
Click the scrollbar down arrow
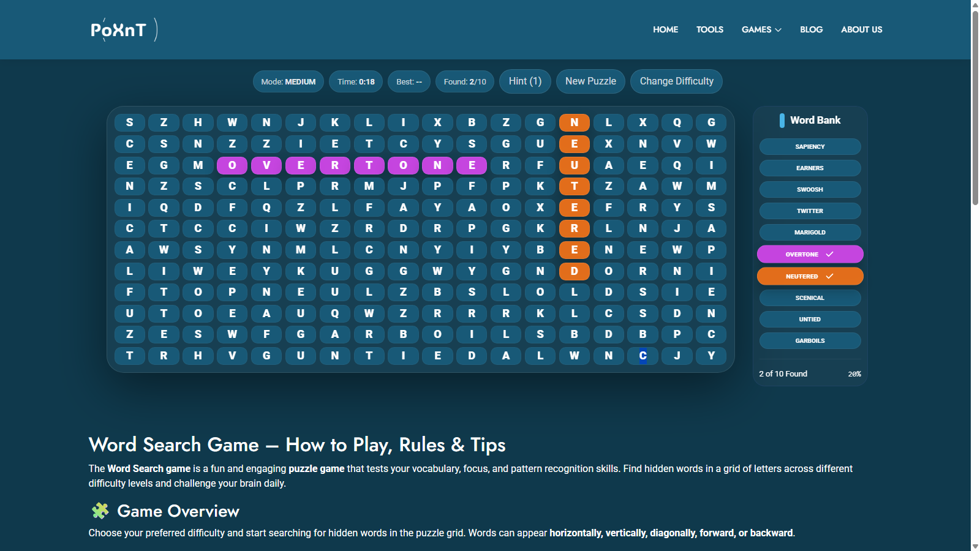pyautogui.click(x=975, y=546)
